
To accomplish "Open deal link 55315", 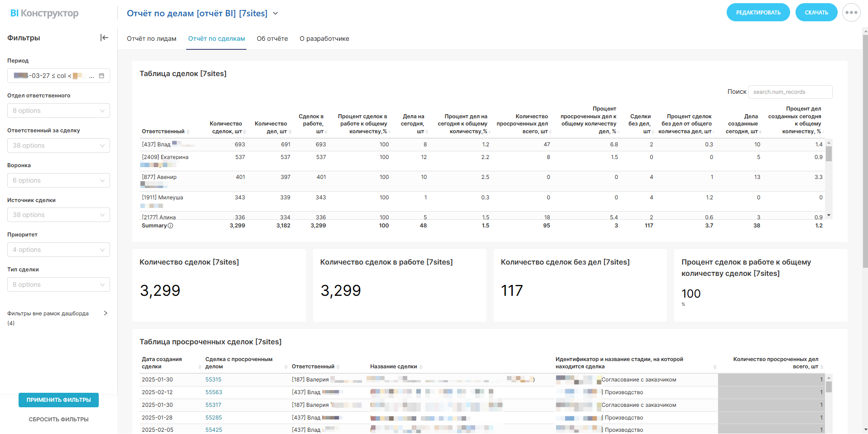I will coord(213,380).
